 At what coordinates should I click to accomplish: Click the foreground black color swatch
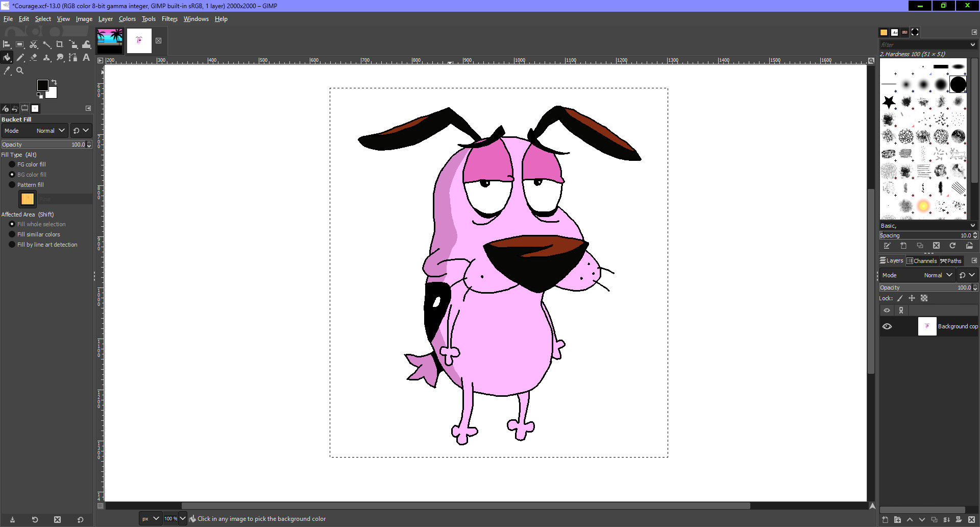coord(42,85)
